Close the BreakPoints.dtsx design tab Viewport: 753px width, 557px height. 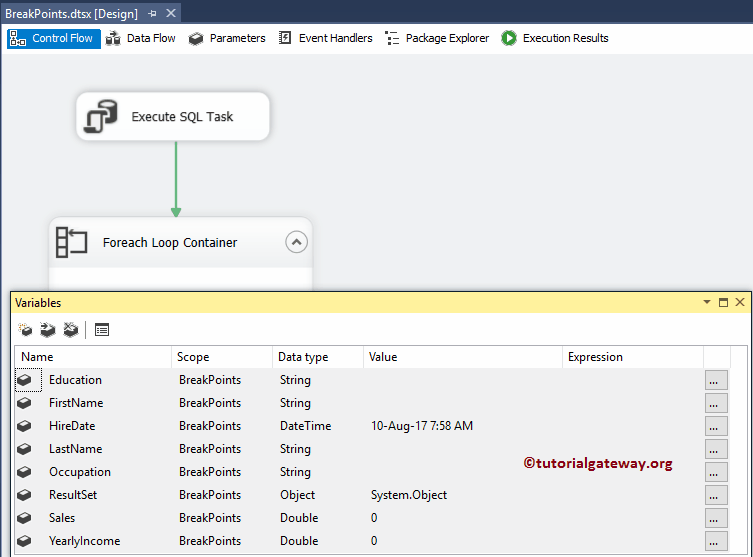pyautogui.click(x=171, y=13)
